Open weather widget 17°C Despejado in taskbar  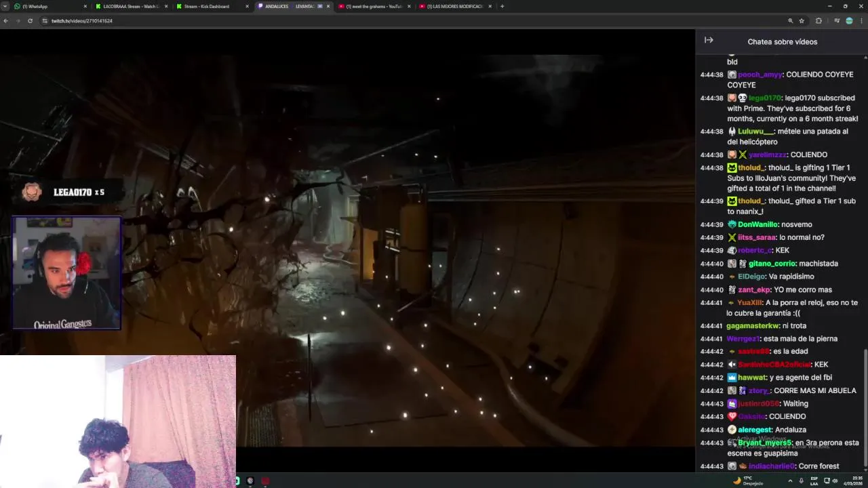748,481
